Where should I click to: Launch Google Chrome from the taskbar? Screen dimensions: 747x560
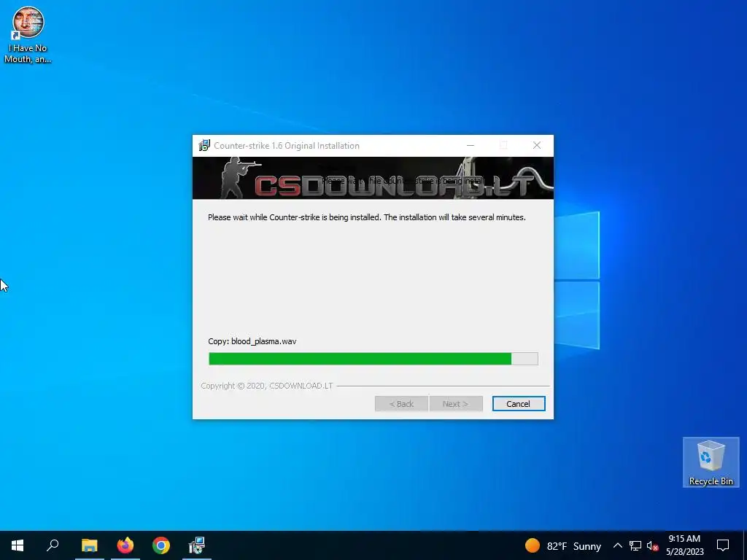pyautogui.click(x=161, y=545)
